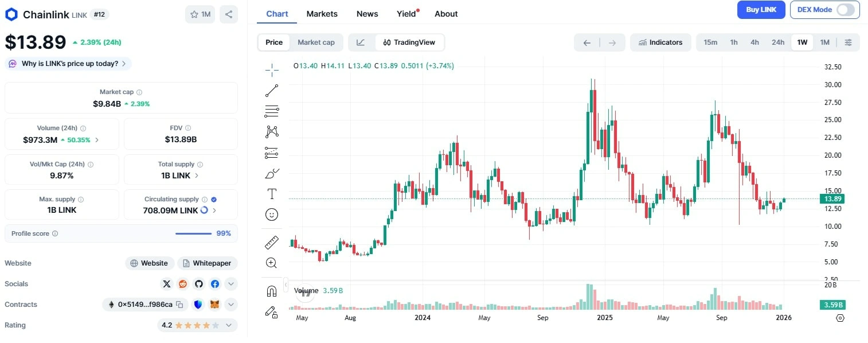Open the Fibonacci retracement tool
Viewport: 868px width, 343px height.
click(x=272, y=111)
